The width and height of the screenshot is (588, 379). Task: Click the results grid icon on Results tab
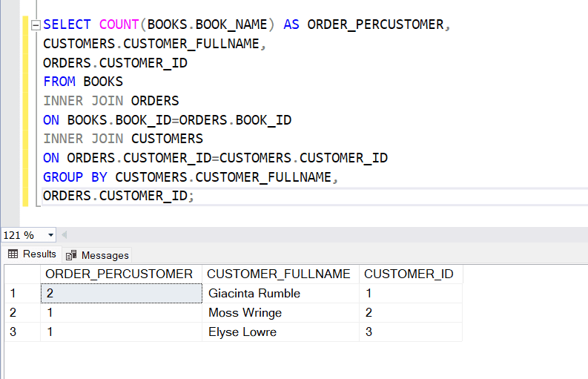click(13, 254)
